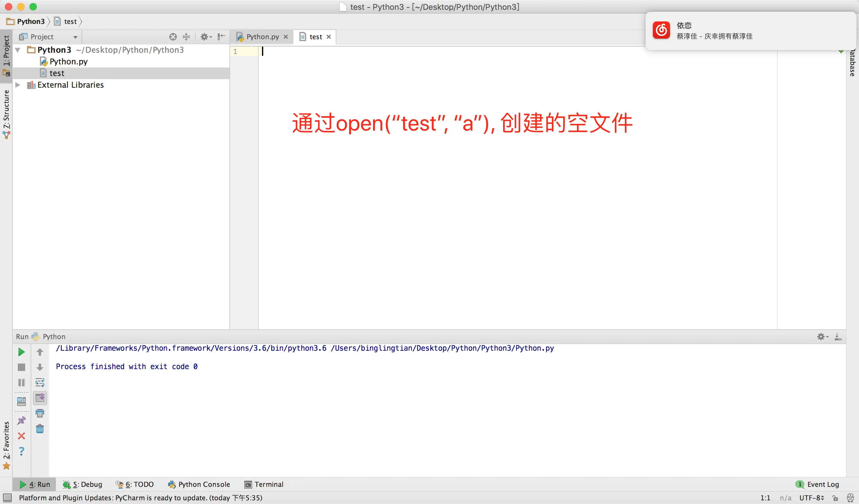Screen dimensions: 859x504
Task: Click the Stop process square icon
Action: tap(21, 367)
